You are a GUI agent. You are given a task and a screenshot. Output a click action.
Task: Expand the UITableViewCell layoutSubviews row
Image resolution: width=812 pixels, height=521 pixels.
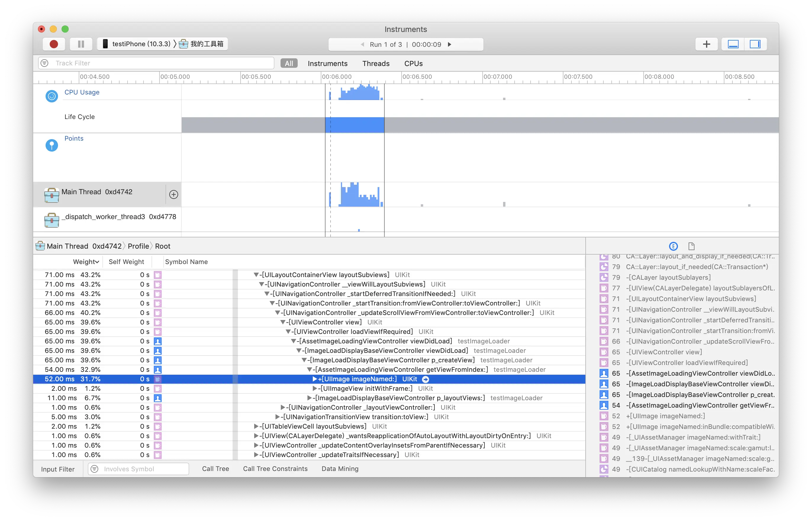coord(256,427)
